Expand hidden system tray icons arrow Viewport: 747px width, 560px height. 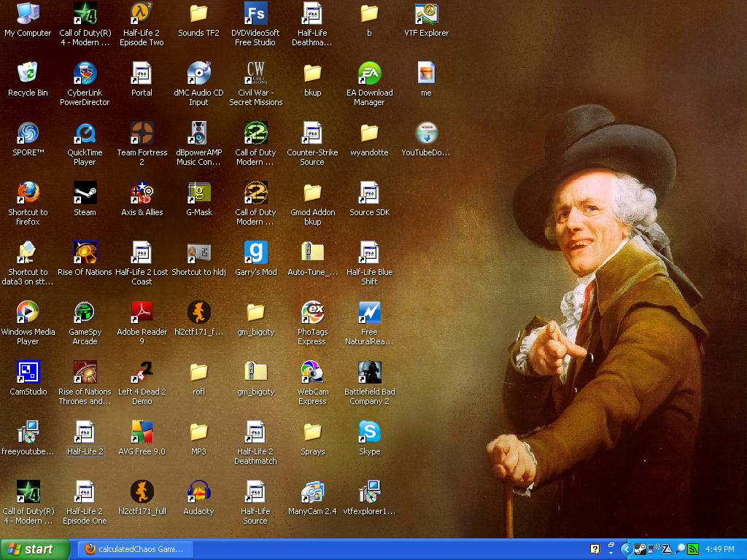click(626, 549)
